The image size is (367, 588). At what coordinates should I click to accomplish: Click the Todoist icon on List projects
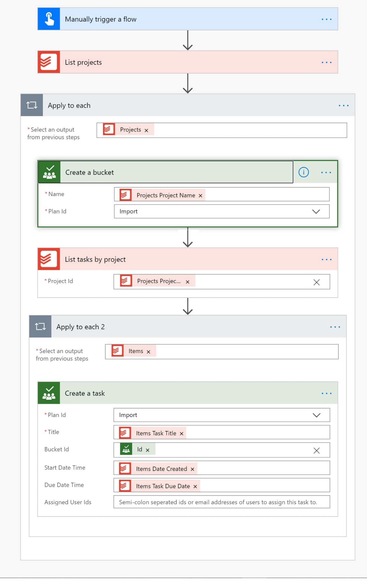[x=49, y=62]
